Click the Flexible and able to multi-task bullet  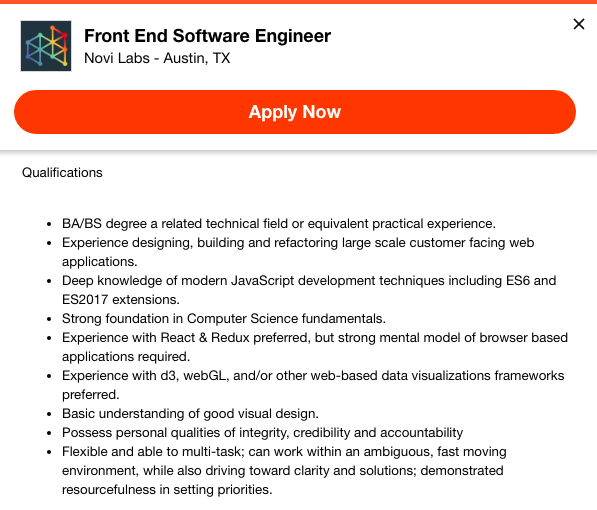click(x=284, y=470)
